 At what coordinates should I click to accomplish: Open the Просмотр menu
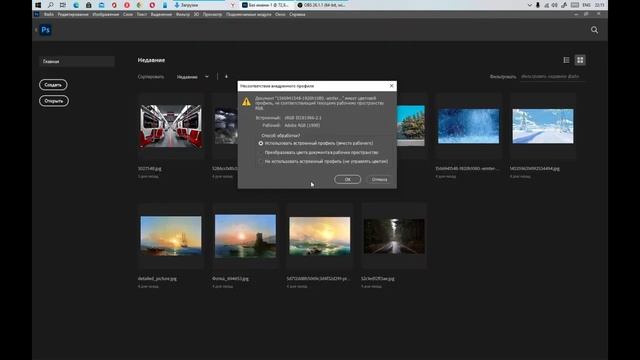click(x=212, y=14)
